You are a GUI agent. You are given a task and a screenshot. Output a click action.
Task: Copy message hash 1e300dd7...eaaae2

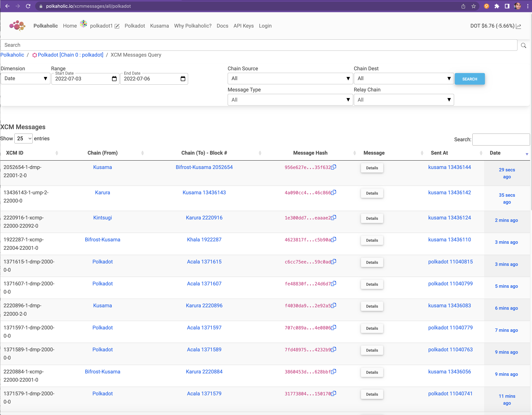(334, 217)
